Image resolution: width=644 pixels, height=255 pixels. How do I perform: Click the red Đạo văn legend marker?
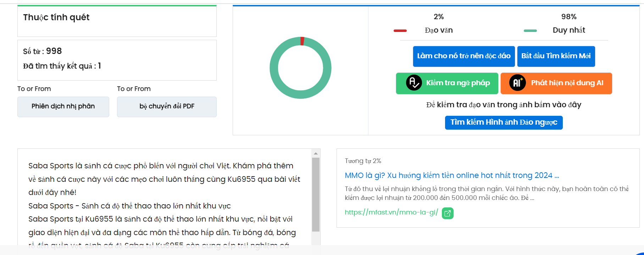(400, 31)
